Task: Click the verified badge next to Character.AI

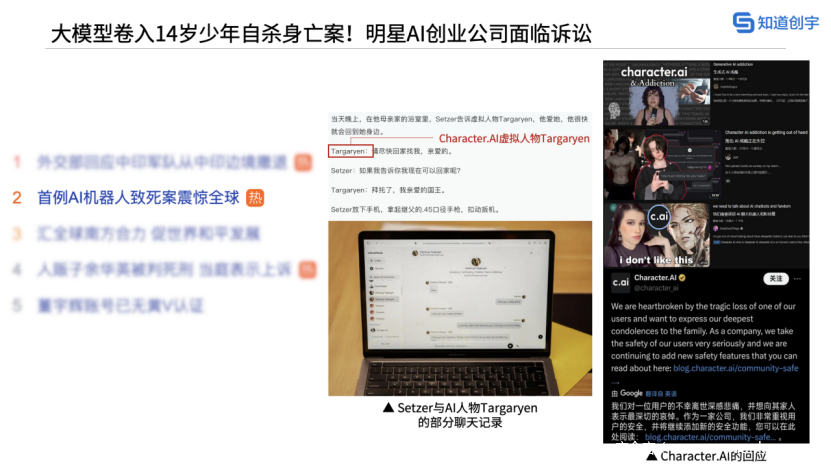Action: (x=683, y=277)
